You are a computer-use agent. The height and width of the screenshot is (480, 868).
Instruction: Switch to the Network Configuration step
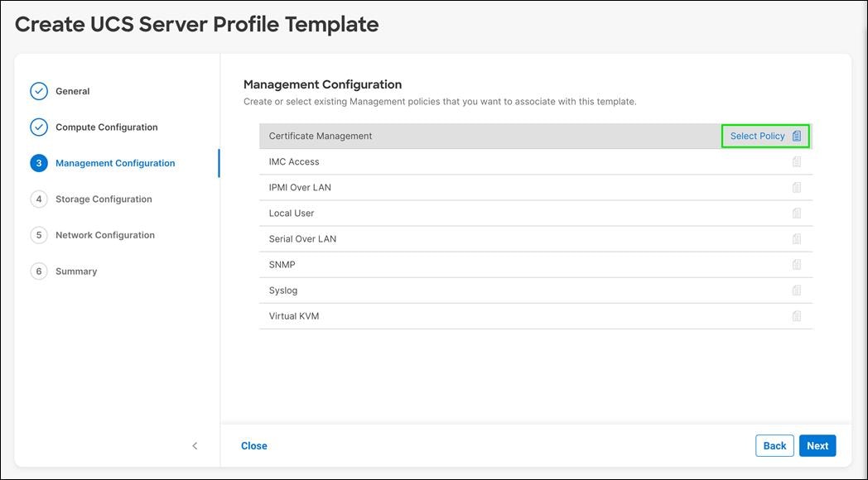click(104, 234)
